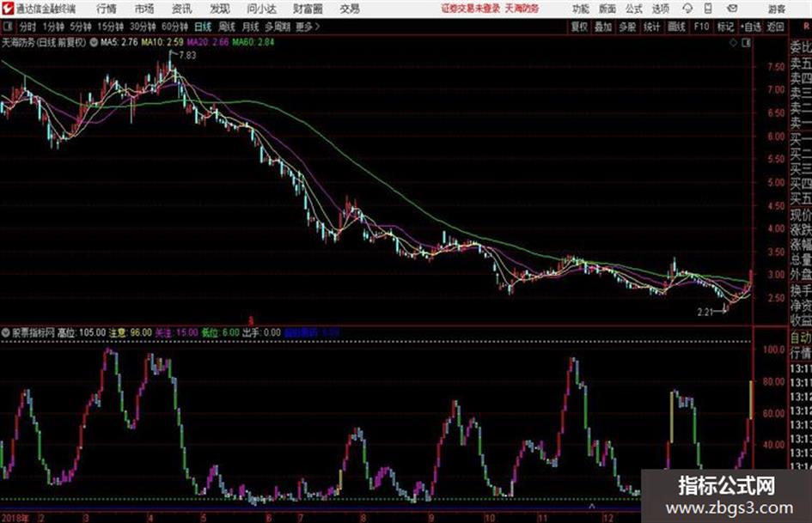The height and width of the screenshot is (523, 812).
Task: Click the 通达信 red logo icon
Action: 8,9
